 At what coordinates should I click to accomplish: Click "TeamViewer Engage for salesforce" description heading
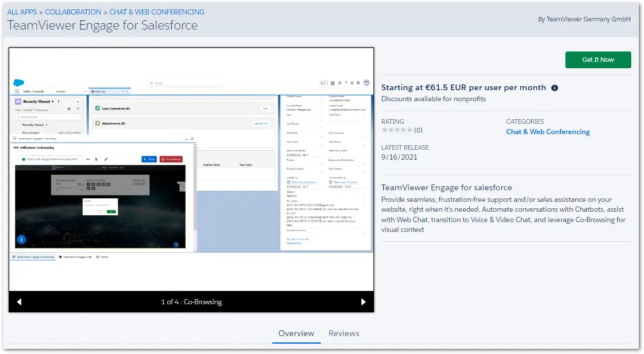446,187
